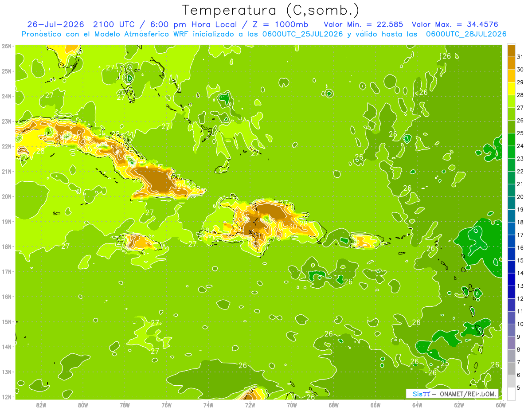Click the "Valor Min. = 22.585" readout
The width and height of the screenshot is (532, 411).
tap(363, 24)
